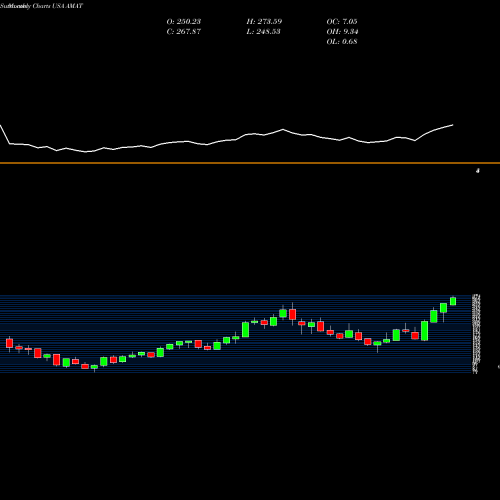
Task: Click the lowest candle with the long lower wick
Action: click(94, 367)
